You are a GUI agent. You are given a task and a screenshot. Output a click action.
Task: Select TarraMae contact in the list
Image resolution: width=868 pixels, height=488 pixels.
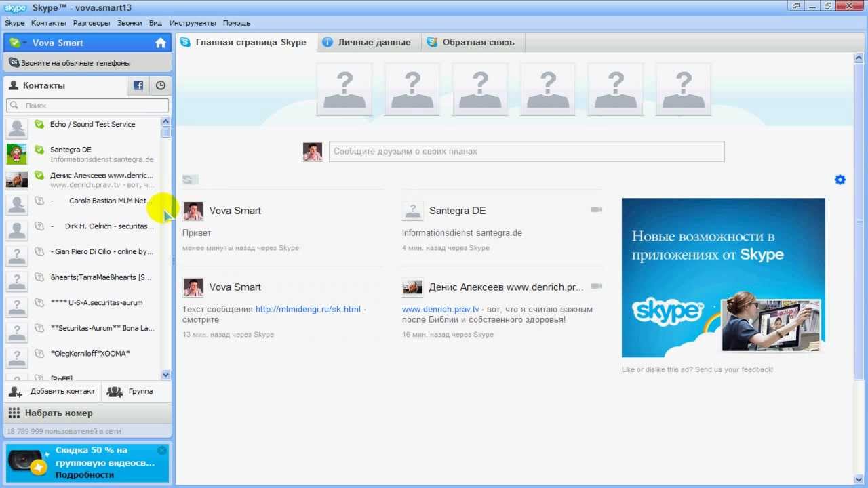tap(82, 281)
